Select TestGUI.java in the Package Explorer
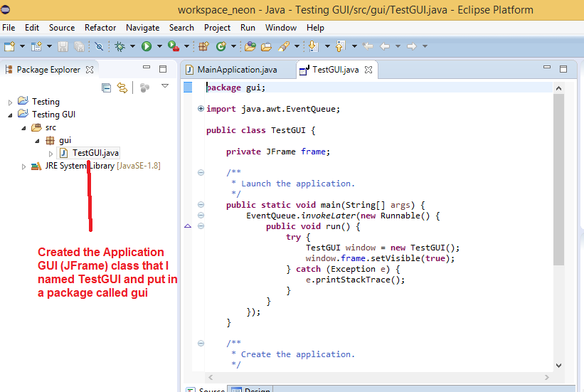 coord(95,153)
